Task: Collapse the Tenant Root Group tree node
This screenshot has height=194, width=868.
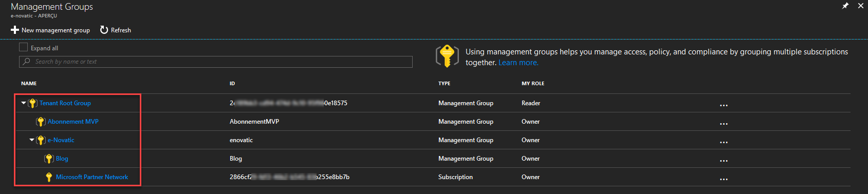Action: pos(24,103)
